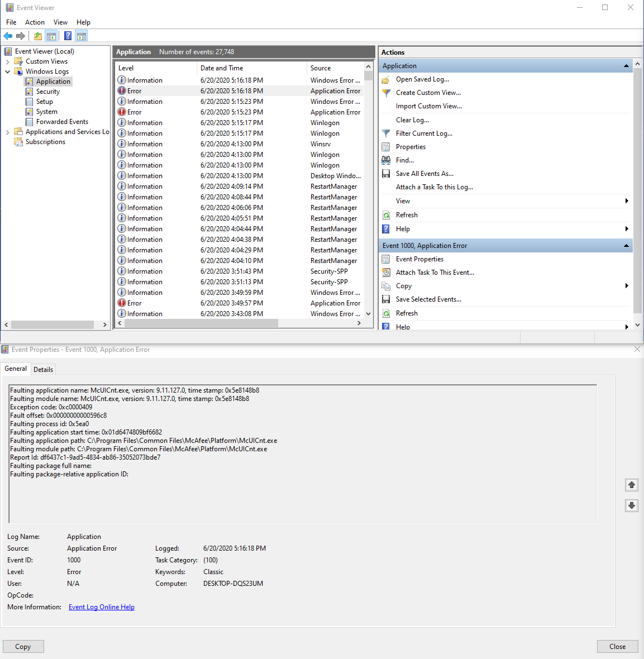Click the Forward arrow toolbar icon
The height and width of the screenshot is (659, 644).
tap(21, 36)
